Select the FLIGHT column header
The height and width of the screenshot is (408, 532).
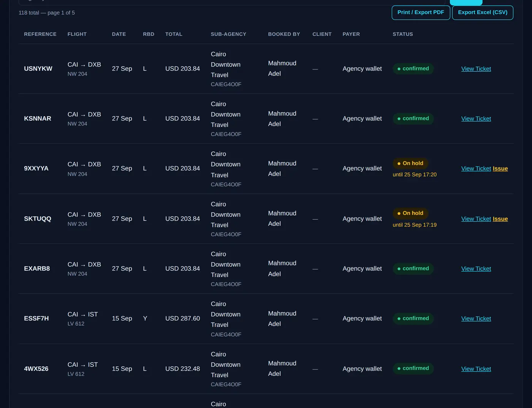click(x=77, y=34)
